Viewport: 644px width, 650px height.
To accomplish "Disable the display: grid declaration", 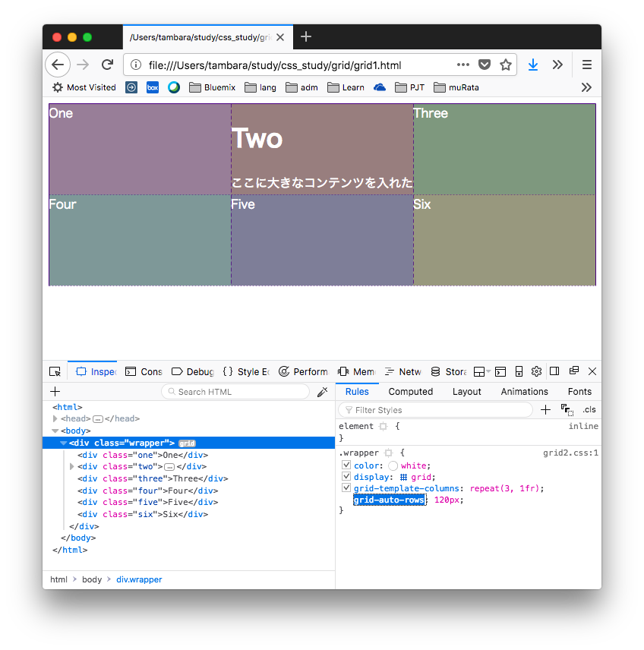I will point(346,476).
